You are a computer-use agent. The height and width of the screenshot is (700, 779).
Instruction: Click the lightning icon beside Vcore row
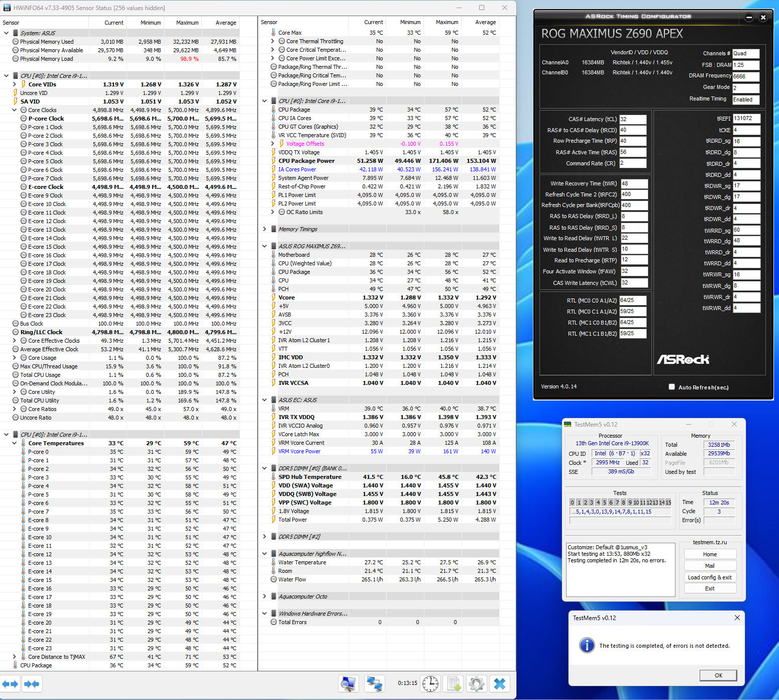274,297
